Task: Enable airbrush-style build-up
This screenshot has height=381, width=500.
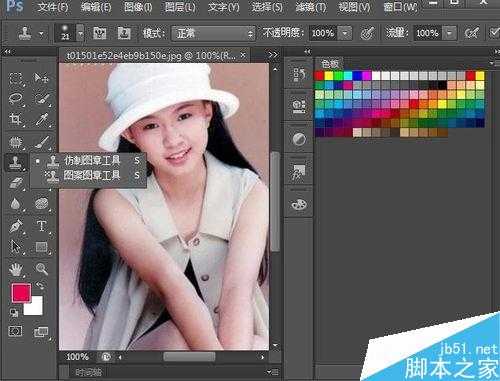Action: click(472, 33)
